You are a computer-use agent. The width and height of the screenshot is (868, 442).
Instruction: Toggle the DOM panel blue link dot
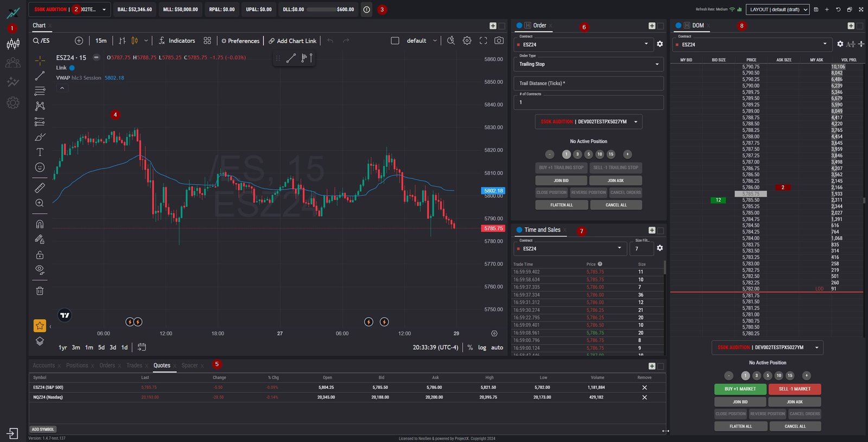(x=678, y=25)
